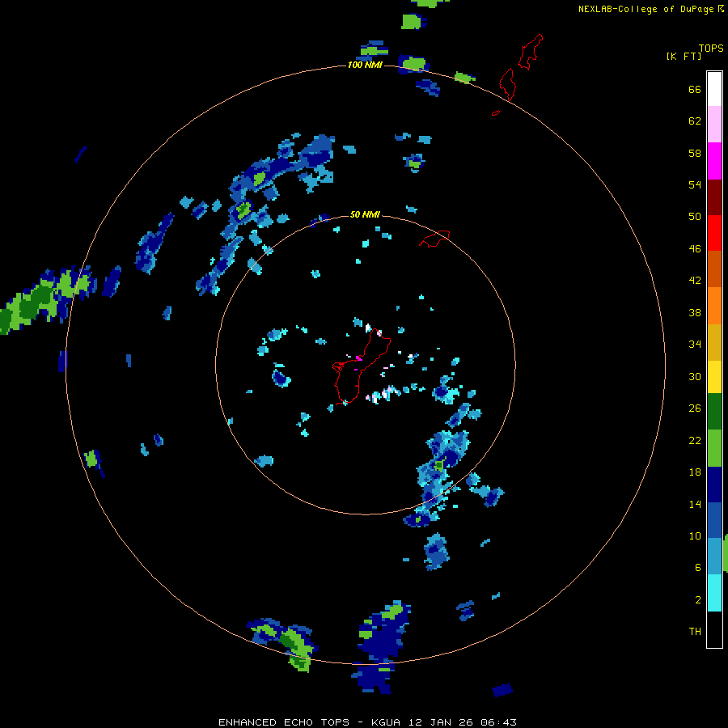Screen dimensions: 728x728
Task: Click the 22 legend value
Action: tap(695, 440)
